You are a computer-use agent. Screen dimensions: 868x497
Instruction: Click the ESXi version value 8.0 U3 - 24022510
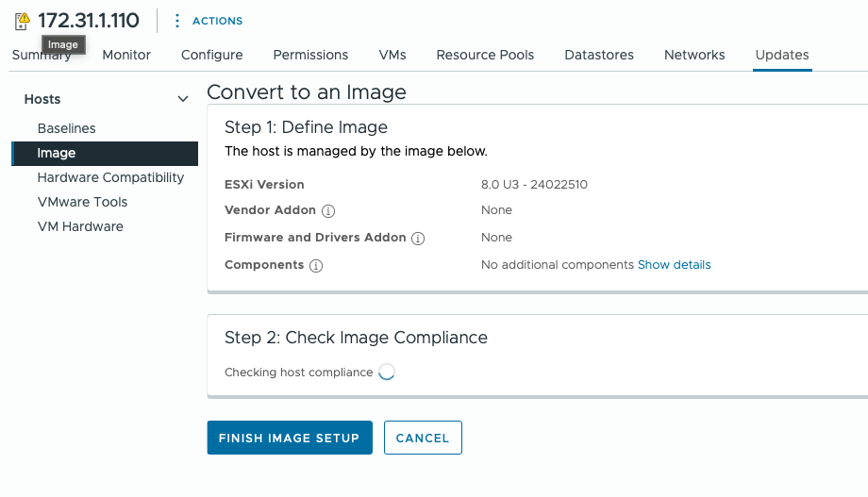534,184
